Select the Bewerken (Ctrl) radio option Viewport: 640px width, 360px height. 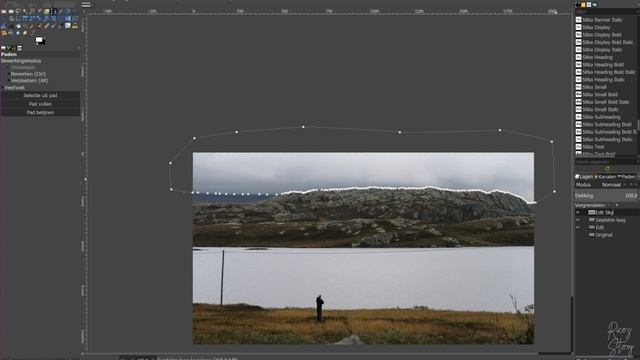(28, 74)
